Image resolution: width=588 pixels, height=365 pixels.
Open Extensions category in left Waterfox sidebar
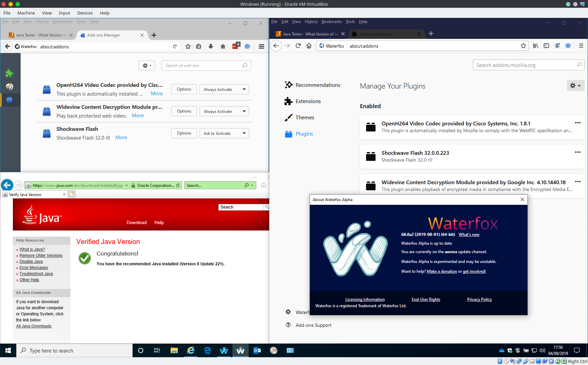pos(9,73)
